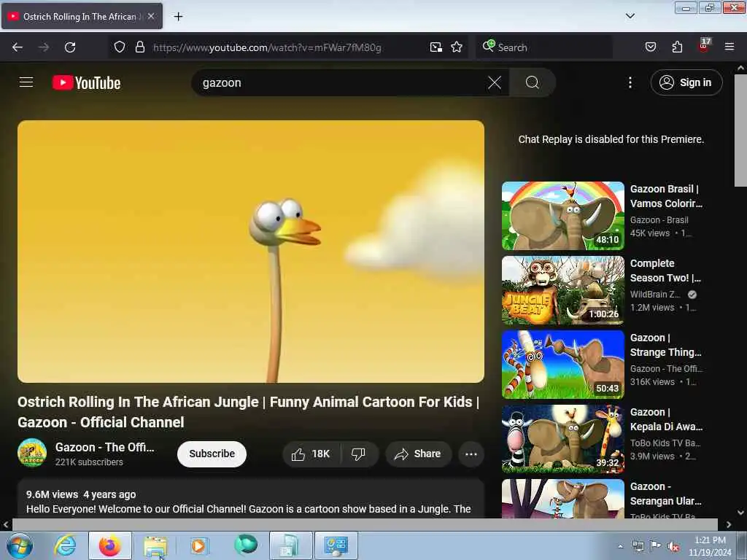Open Gazoon Brasil Vamos Colorir thumbnail

click(x=562, y=216)
